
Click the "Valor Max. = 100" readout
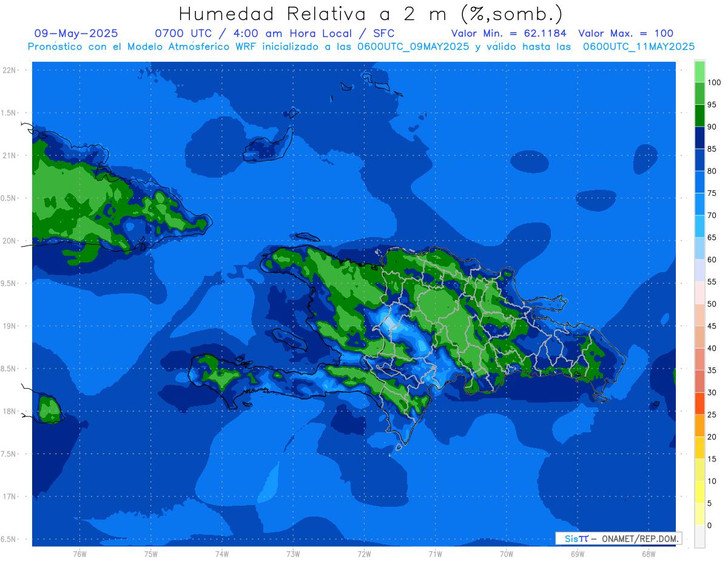click(625, 33)
